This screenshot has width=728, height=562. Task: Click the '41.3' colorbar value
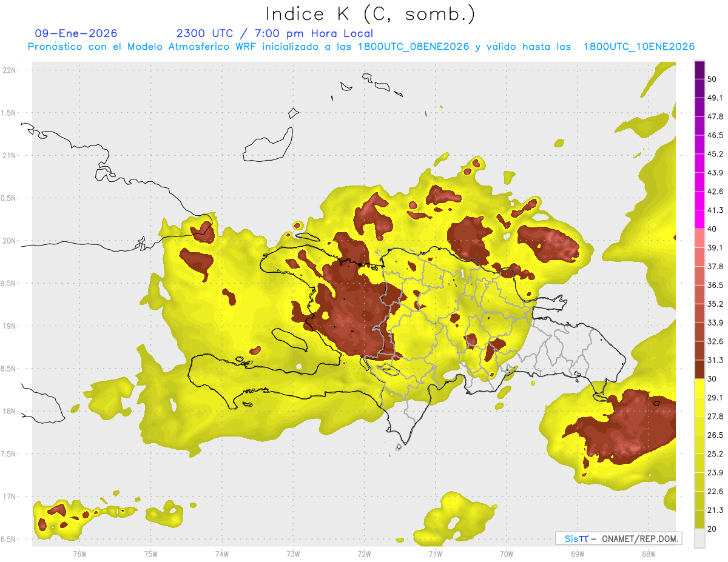coord(715,210)
